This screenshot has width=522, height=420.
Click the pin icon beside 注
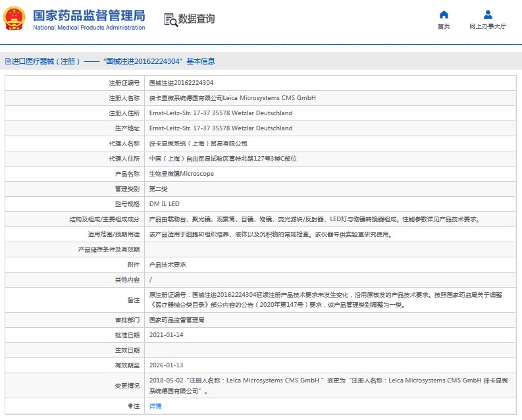pyautogui.click(x=130, y=406)
